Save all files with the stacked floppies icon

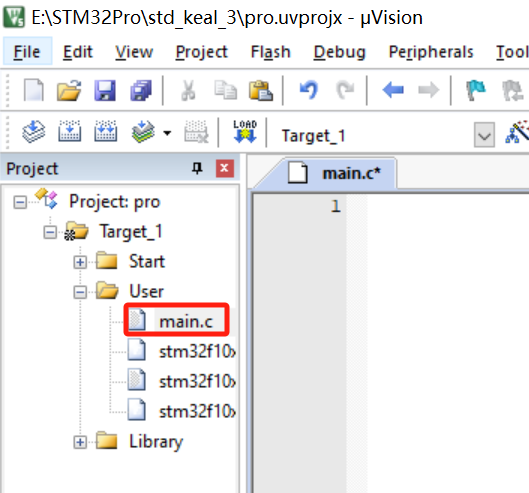[141, 90]
